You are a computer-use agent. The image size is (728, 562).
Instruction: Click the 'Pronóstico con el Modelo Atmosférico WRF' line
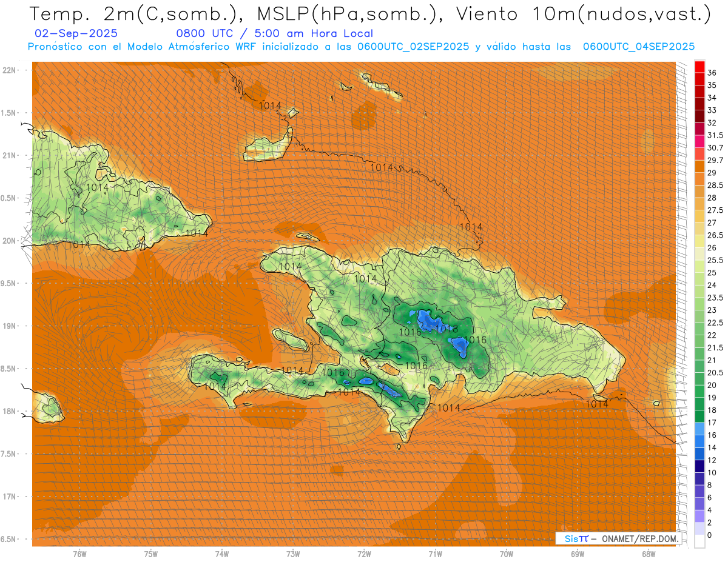(x=361, y=47)
